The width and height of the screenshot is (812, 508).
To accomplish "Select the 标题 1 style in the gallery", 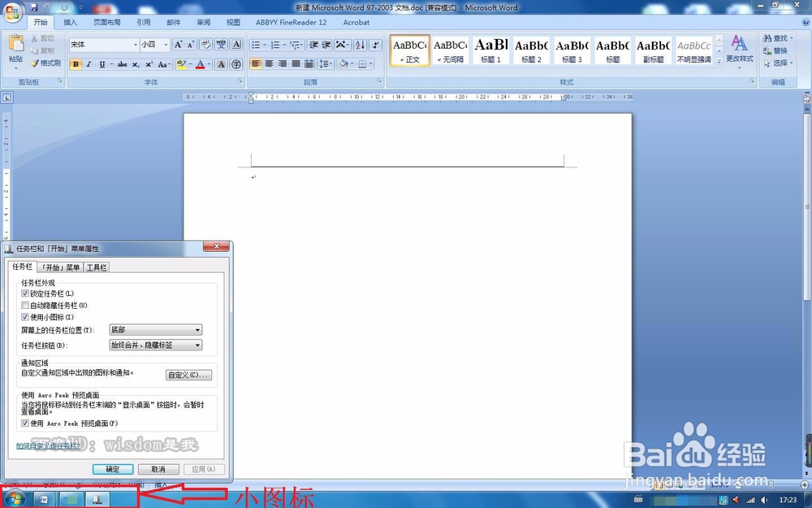I will [x=491, y=50].
